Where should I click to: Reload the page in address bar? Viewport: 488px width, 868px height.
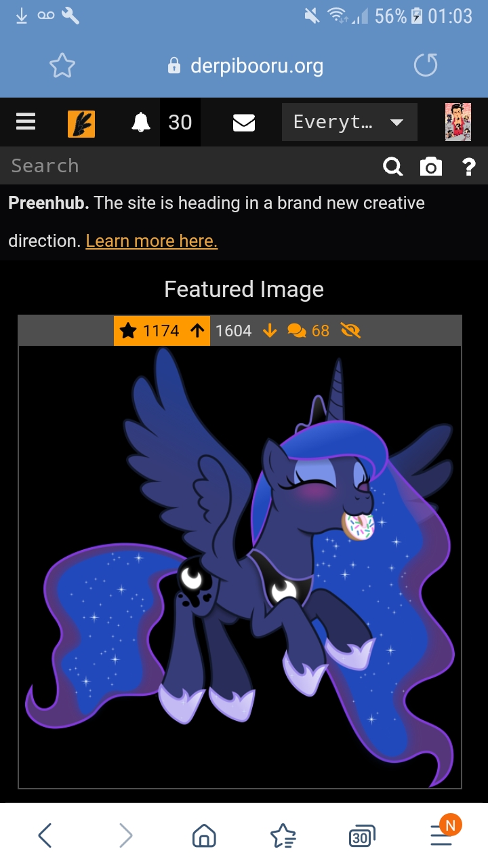[426, 66]
